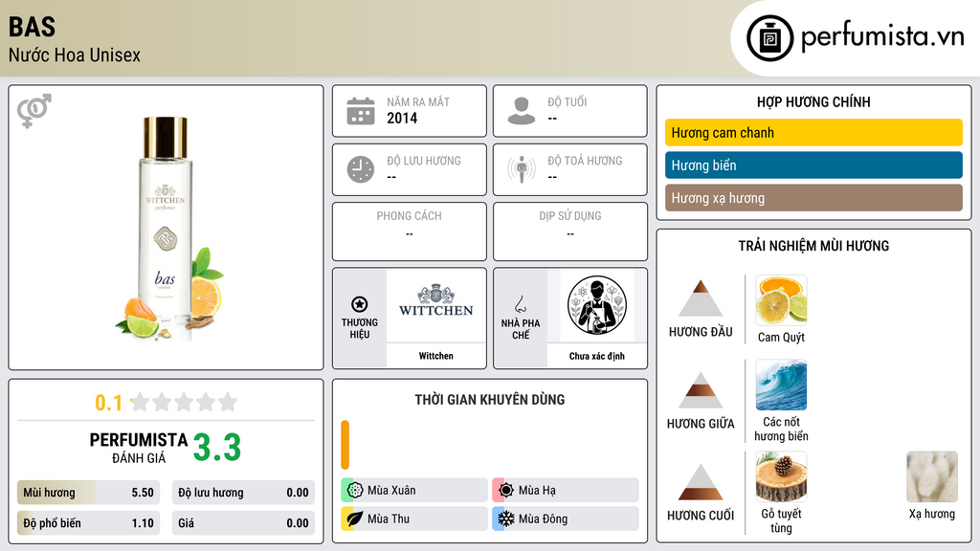Click the Chưa xác định perfumer label
This screenshot has height=551, width=980.
coord(597,356)
